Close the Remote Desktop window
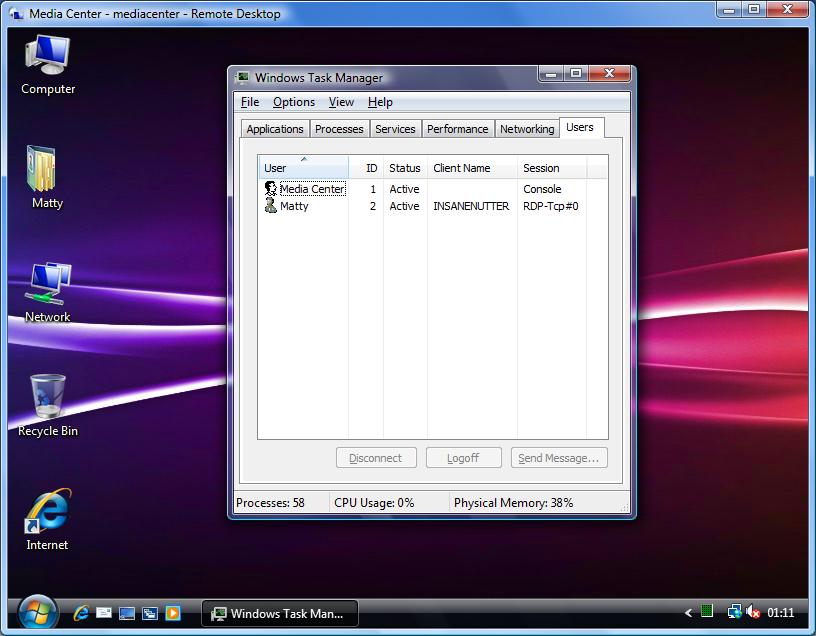The width and height of the screenshot is (816, 636). pyautogui.click(x=787, y=9)
